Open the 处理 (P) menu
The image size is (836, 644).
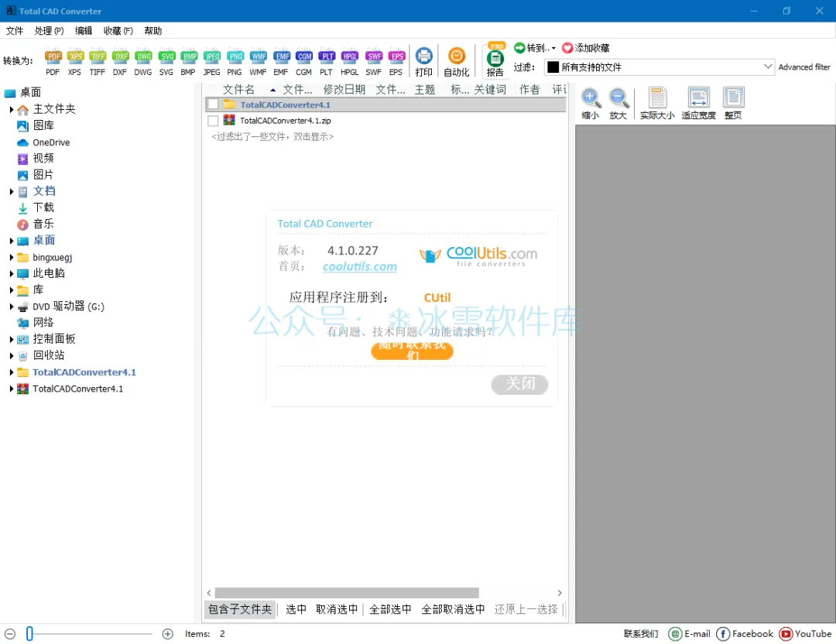(x=49, y=31)
